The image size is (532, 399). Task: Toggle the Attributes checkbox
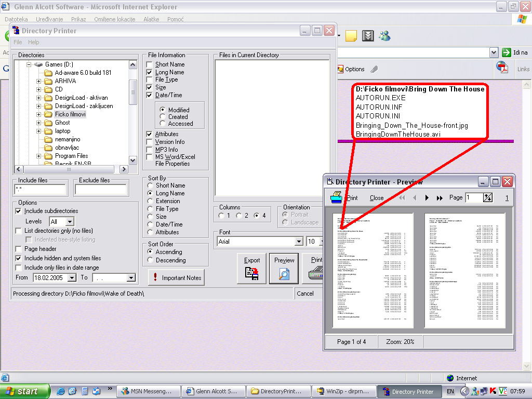[x=149, y=134]
